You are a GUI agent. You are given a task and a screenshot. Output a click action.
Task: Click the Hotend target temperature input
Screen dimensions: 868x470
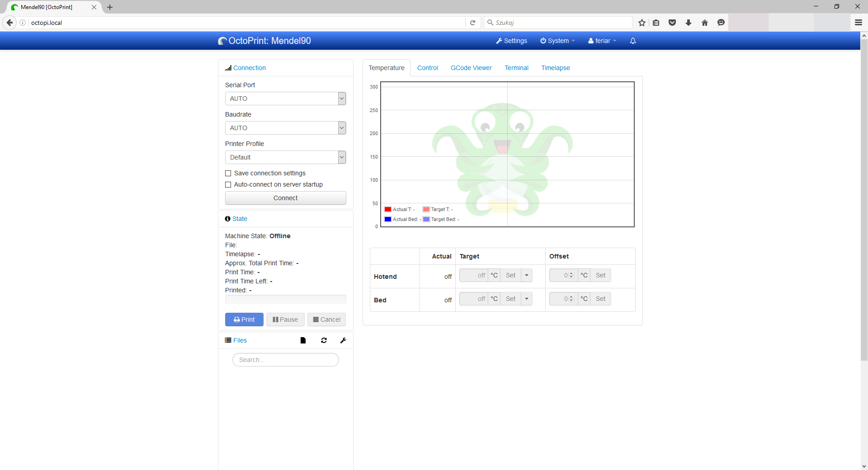[474, 275]
